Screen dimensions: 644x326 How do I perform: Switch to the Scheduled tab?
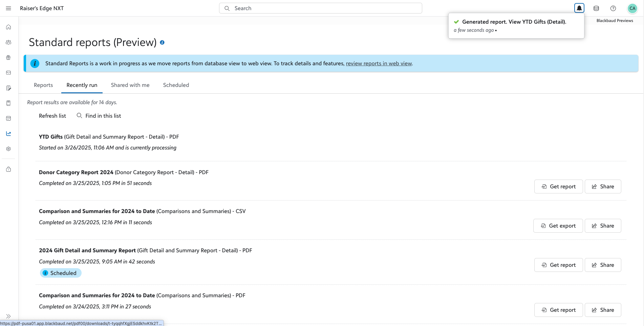tap(176, 85)
